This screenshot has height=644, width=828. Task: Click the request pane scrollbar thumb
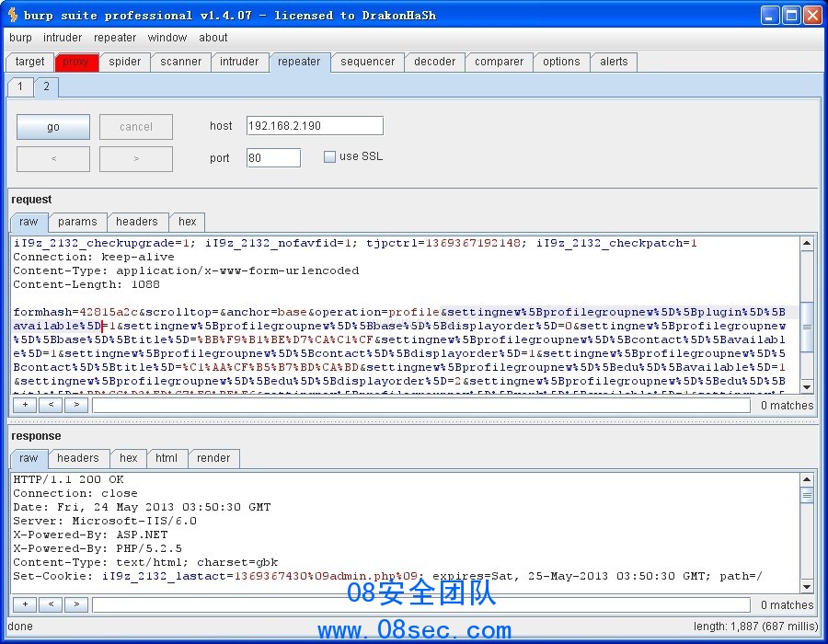point(807,327)
